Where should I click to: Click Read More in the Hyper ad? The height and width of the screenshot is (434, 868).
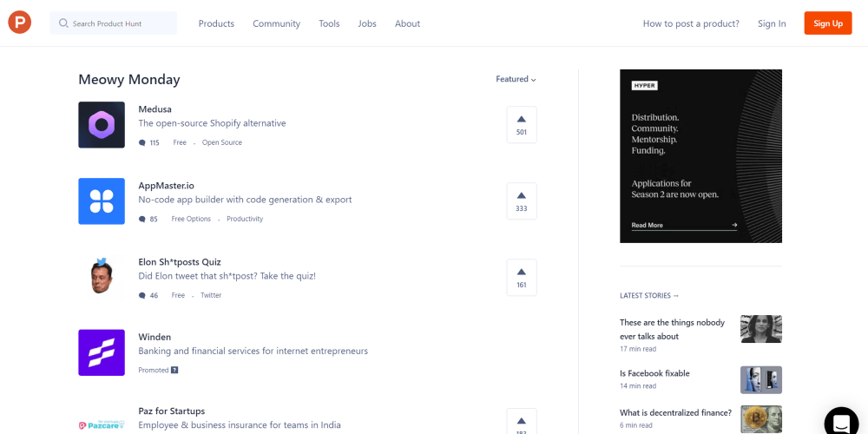pyautogui.click(x=648, y=226)
